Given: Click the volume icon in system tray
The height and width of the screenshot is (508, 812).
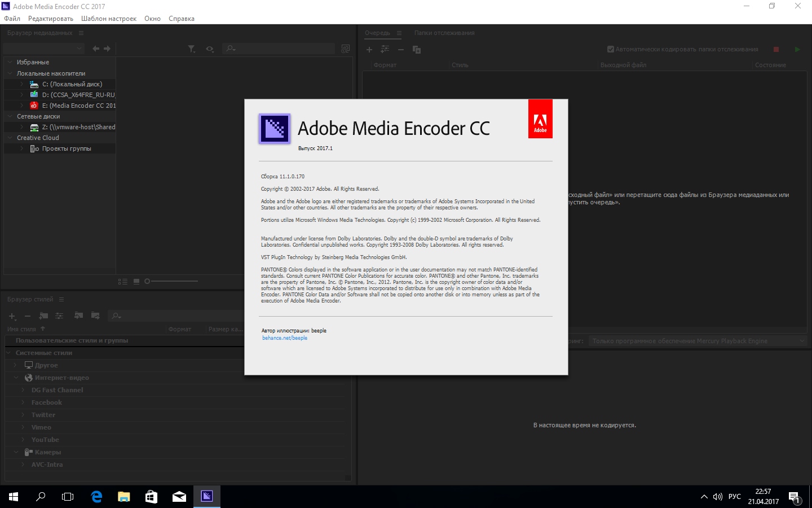Looking at the screenshot, I should pyautogui.click(x=718, y=497).
